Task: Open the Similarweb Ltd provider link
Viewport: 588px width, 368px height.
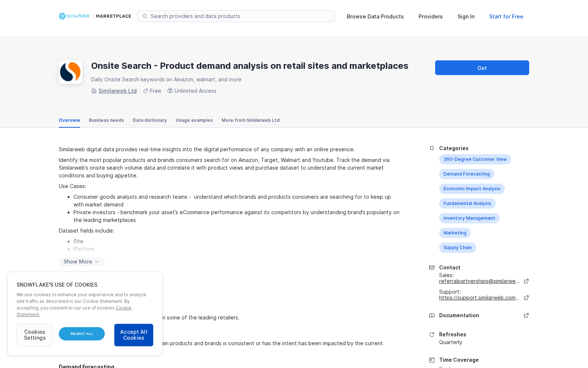Action: point(118,91)
